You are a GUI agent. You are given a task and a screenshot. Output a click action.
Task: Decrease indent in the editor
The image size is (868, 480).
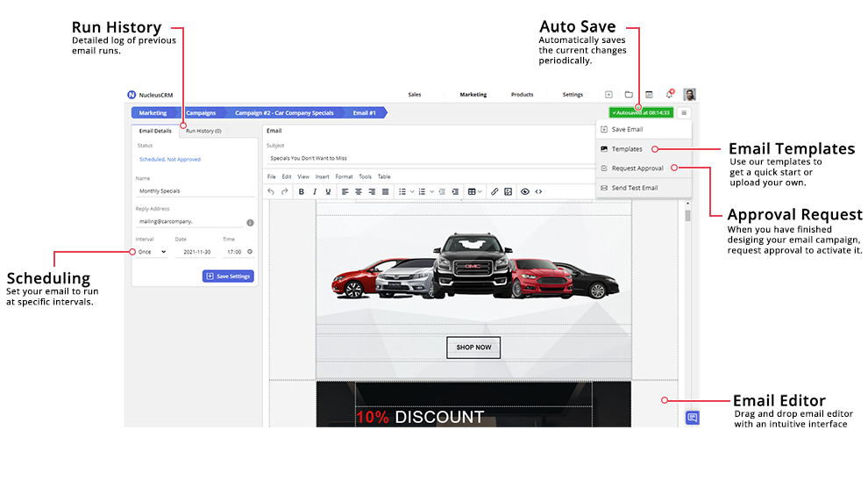[x=442, y=192]
